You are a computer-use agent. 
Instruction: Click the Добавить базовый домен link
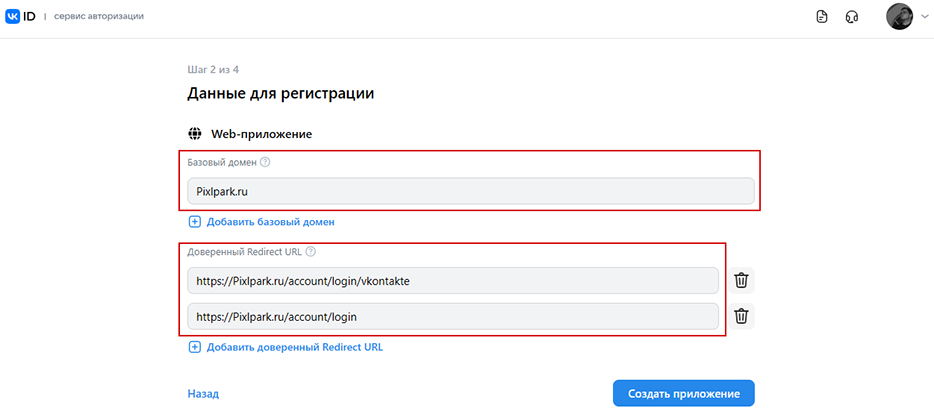click(270, 222)
